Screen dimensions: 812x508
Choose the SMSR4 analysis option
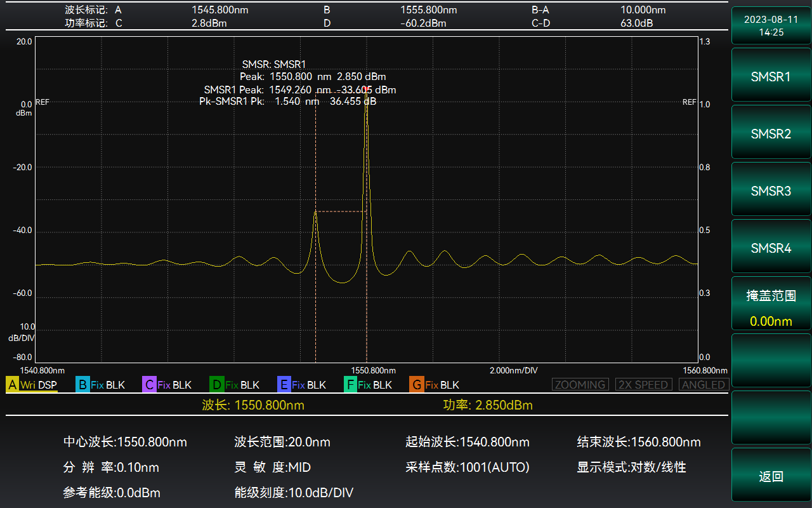(x=771, y=248)
